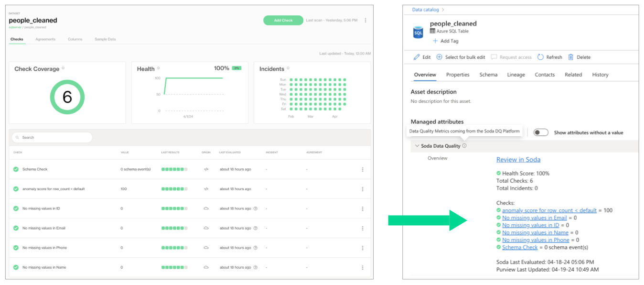Focus the checks Search field
Image resolution: width=644 pixels, height=285 pixels.
coord(52,137)
